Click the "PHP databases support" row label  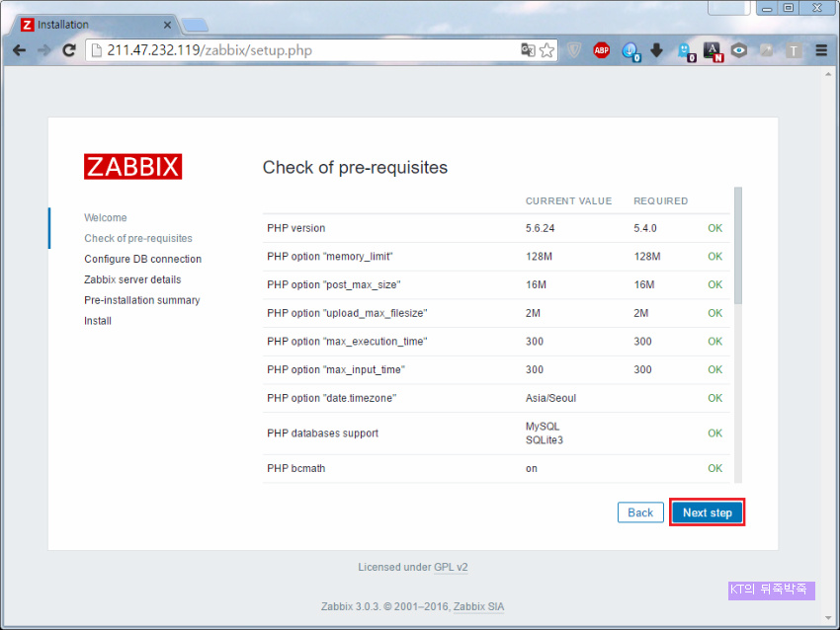(x=322, y=433)
